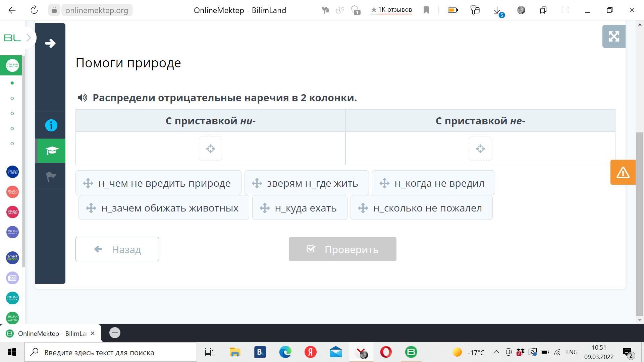Select card 'н_куда ехать'
This screenshot has height=362, width=644.
[300, 207]
